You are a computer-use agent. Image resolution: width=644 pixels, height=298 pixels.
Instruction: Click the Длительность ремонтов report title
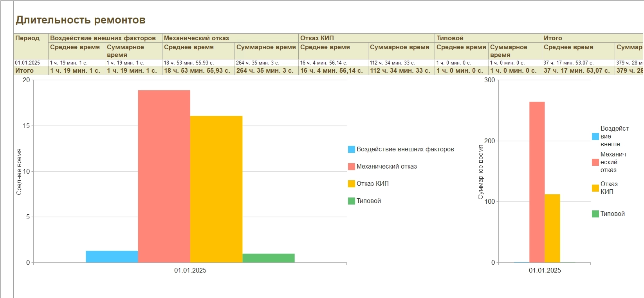[x=81, y=20]
